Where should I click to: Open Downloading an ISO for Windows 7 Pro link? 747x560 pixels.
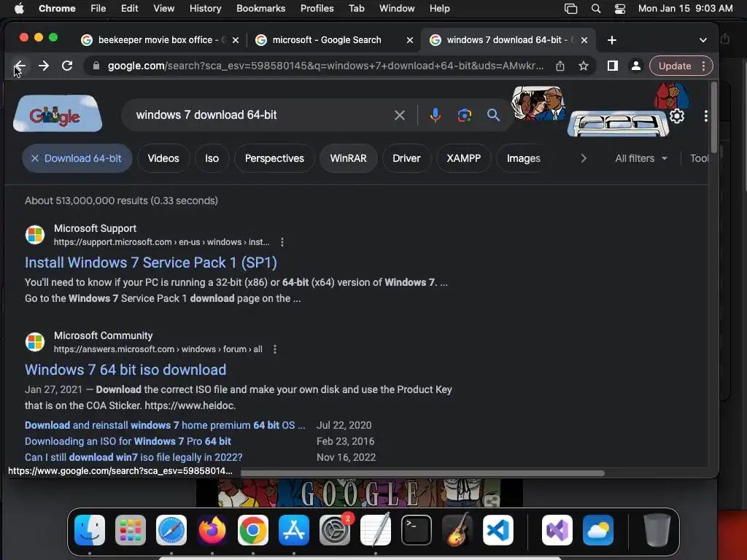[x=128, y=441]
